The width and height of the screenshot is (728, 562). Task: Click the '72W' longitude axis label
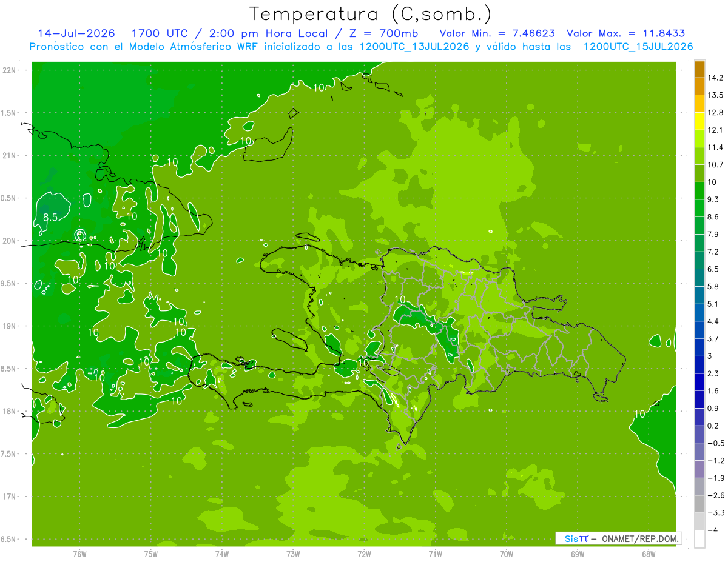tap(364, 554)
